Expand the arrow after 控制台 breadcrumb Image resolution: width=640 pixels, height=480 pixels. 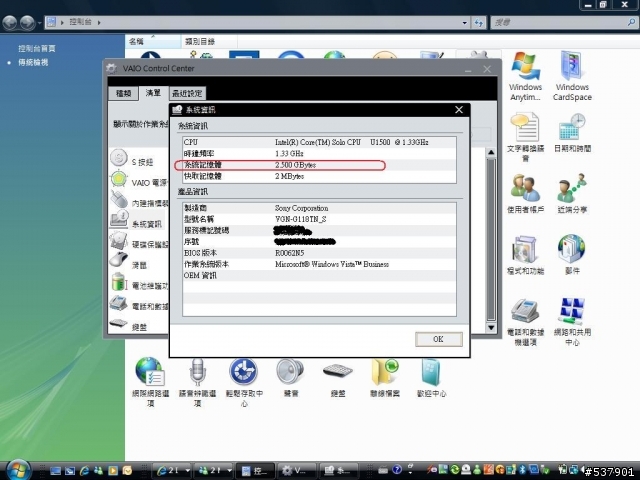(99, 22)
